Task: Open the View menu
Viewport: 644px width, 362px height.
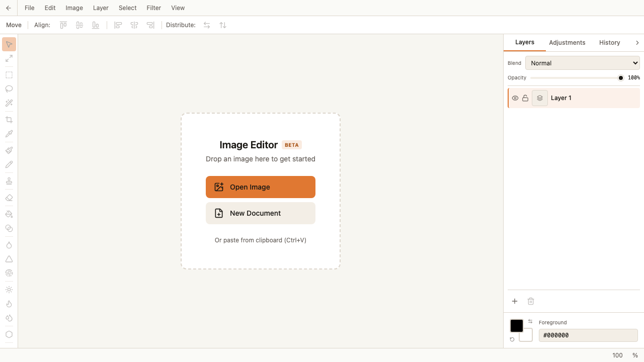Action: pos(178,8)
